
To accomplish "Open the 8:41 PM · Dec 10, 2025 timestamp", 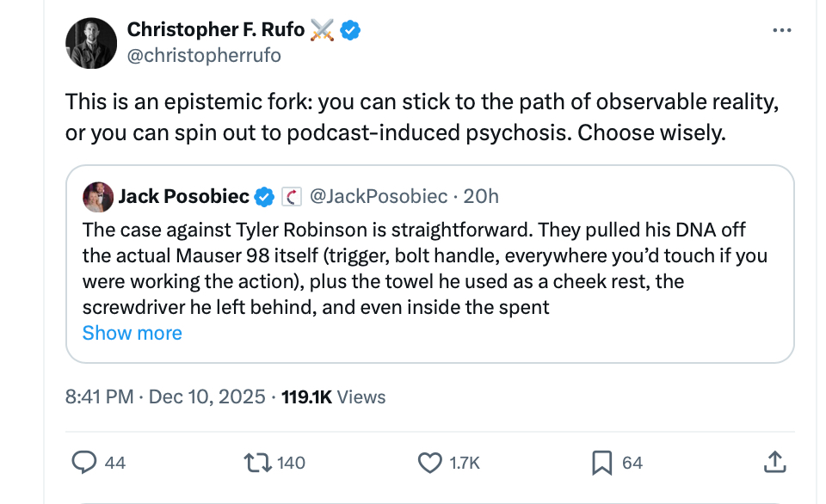I will tap(165, 396).
